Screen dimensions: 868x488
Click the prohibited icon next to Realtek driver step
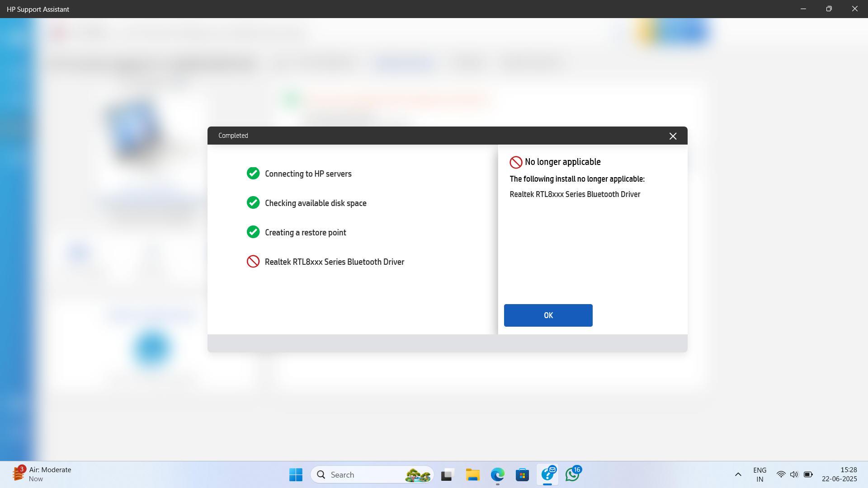253,262
